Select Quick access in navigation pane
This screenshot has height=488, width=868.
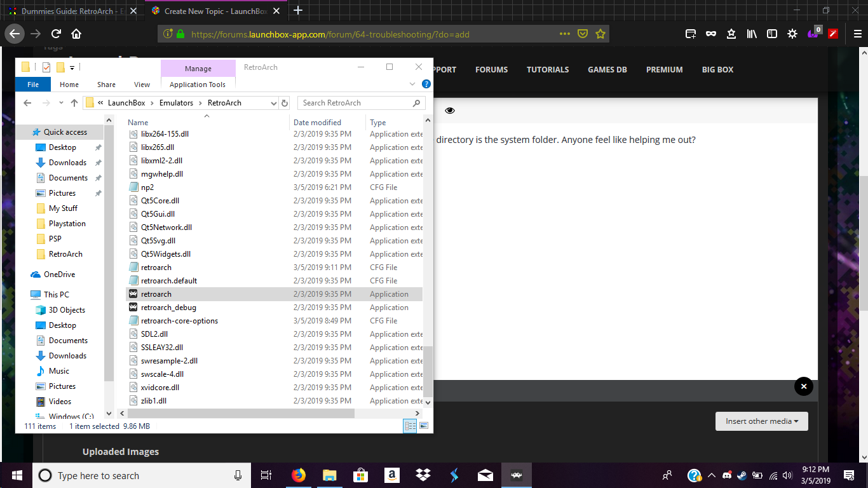(x=65, y=132)
